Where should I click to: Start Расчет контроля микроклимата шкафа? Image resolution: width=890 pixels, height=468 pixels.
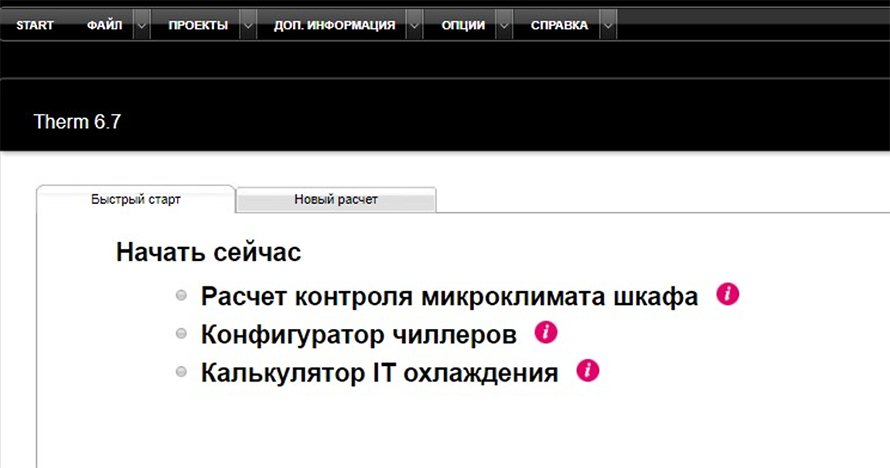(449, 297)
